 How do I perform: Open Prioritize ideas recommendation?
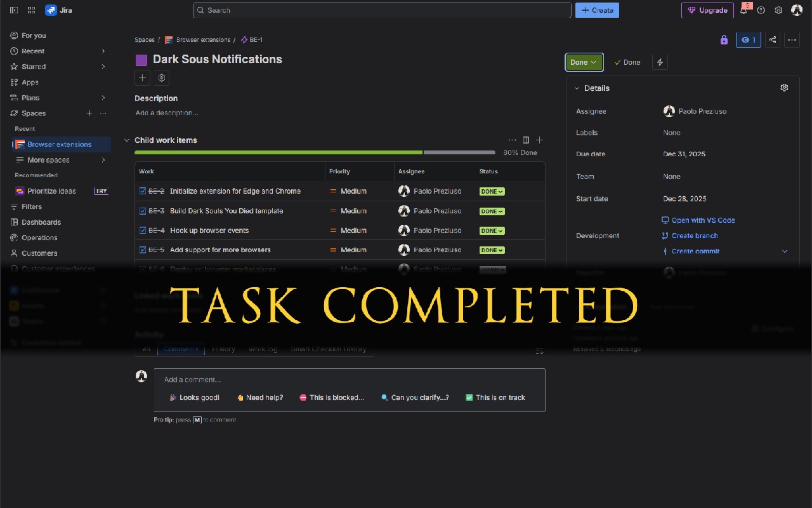pos(62,191)
